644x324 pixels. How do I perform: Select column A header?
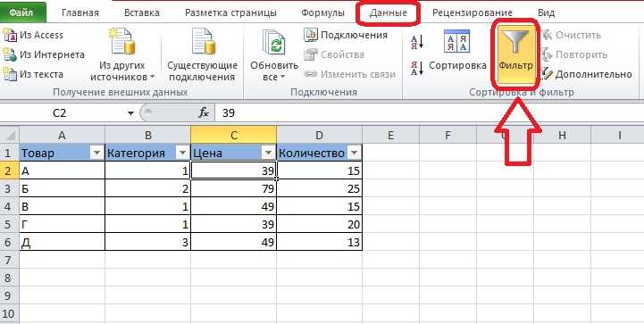pyautogui.click(x=62, y=135)
